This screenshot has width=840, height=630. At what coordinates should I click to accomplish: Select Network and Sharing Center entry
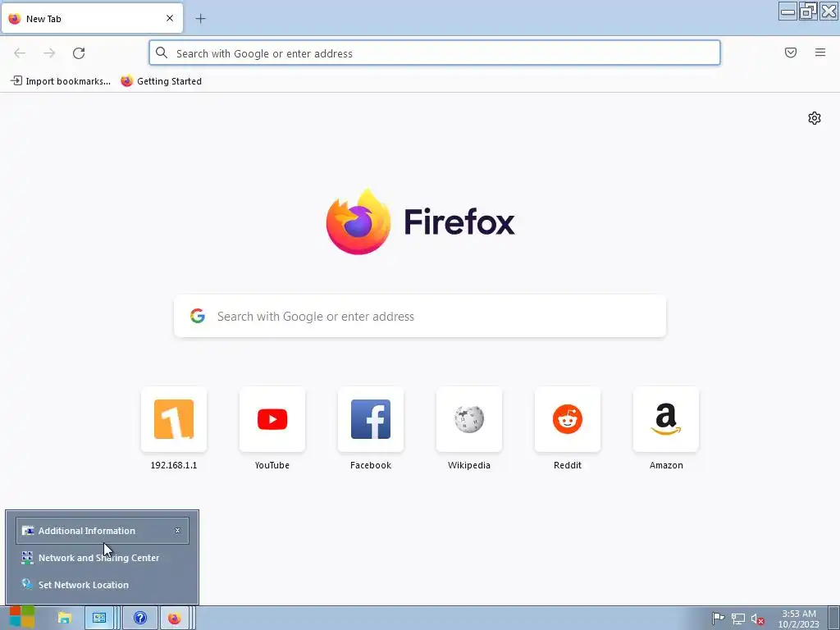point(103,558)
